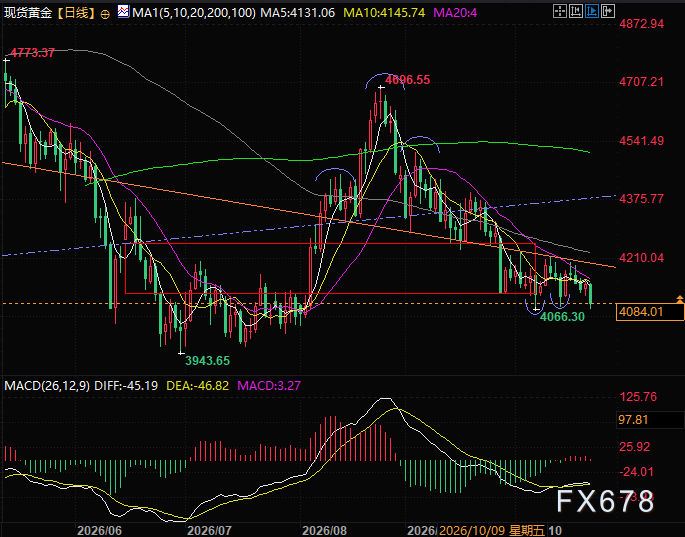Screen dimensions: 685x537
Task: Click the 2026/10/09 星期五 date marker
Action: pyautogui.click(x=492, y=530)
